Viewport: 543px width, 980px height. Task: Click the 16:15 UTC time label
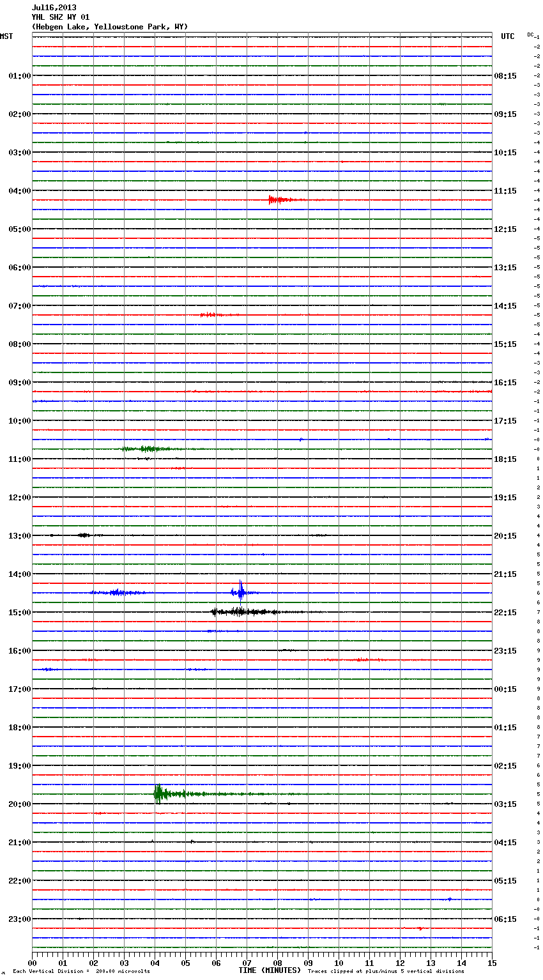pyautogui.click(x=505, y=383)
